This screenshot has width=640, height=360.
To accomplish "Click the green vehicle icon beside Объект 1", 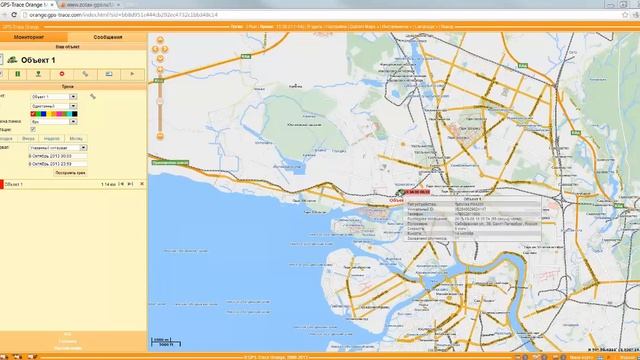I will pyautogui.click(x=12, y=60).
